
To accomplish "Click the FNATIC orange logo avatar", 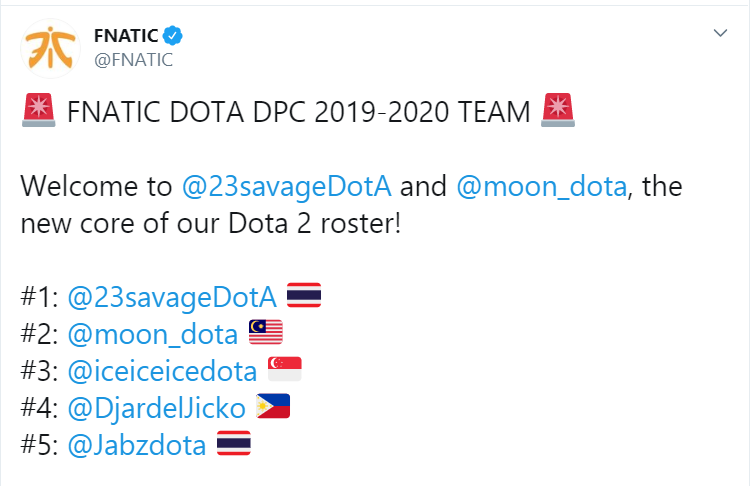I will point(47,47).
